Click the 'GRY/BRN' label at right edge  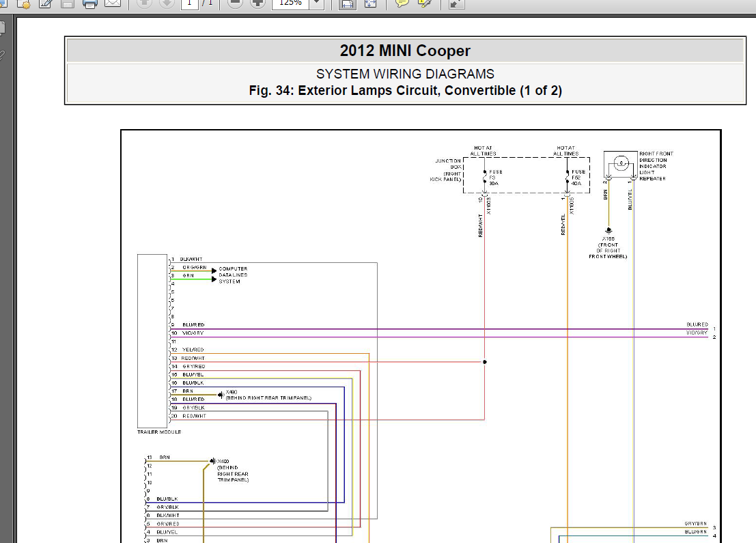pos(696,523)
